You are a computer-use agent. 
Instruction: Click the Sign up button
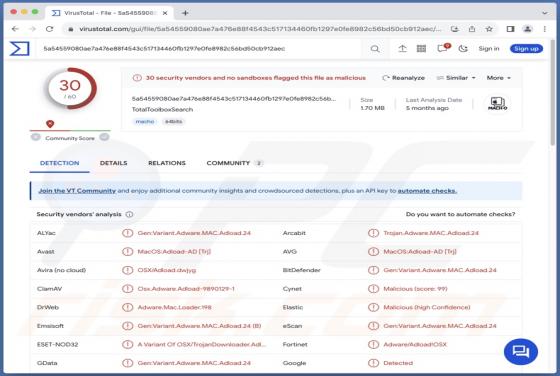tap(526, 49)
